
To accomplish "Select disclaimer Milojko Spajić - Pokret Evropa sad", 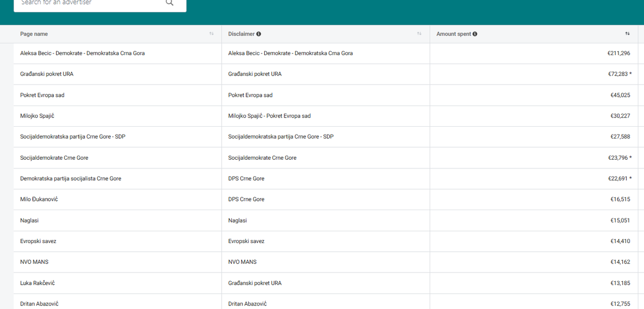I will pyautogui.click(x=269, y=116).
